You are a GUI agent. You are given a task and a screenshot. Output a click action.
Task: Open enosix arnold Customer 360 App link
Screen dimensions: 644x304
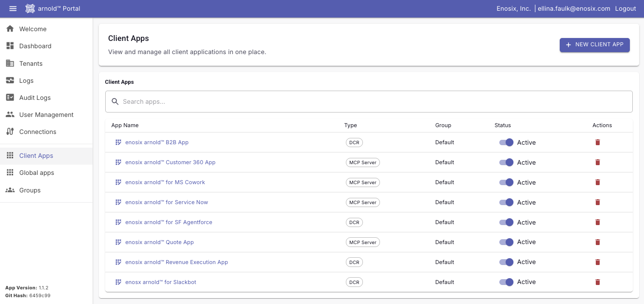[x=170, y=162]
